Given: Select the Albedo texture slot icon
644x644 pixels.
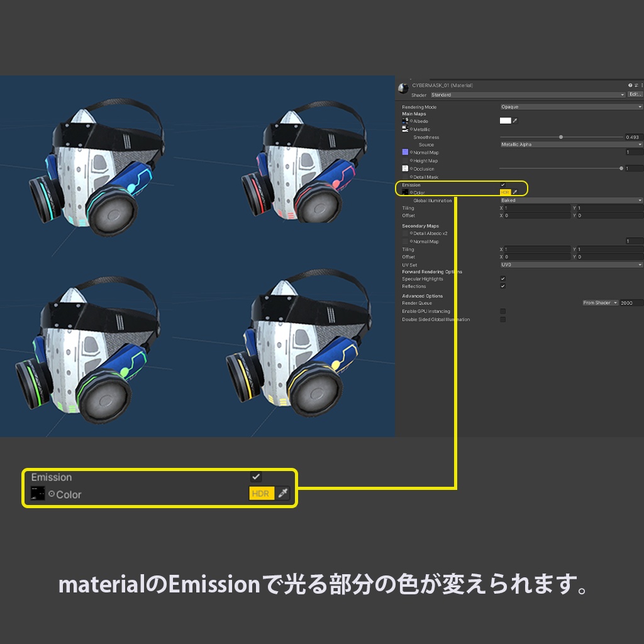Looking at the screenshot, I should (404, 121).
